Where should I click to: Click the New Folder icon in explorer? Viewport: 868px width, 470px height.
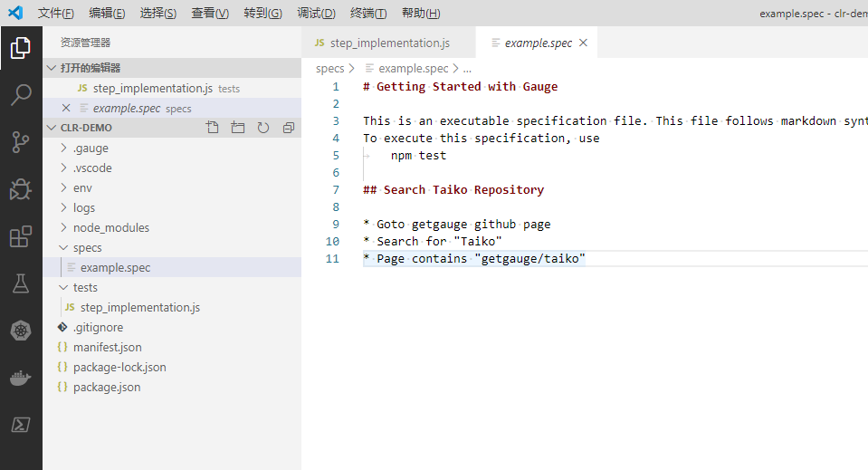(x=238, y=128)
